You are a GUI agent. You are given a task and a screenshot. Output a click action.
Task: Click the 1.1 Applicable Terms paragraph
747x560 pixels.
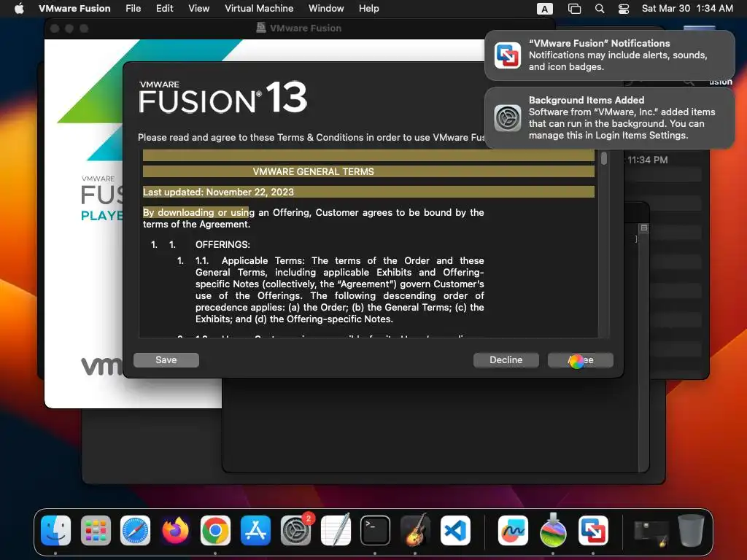(x=340, y=290)
